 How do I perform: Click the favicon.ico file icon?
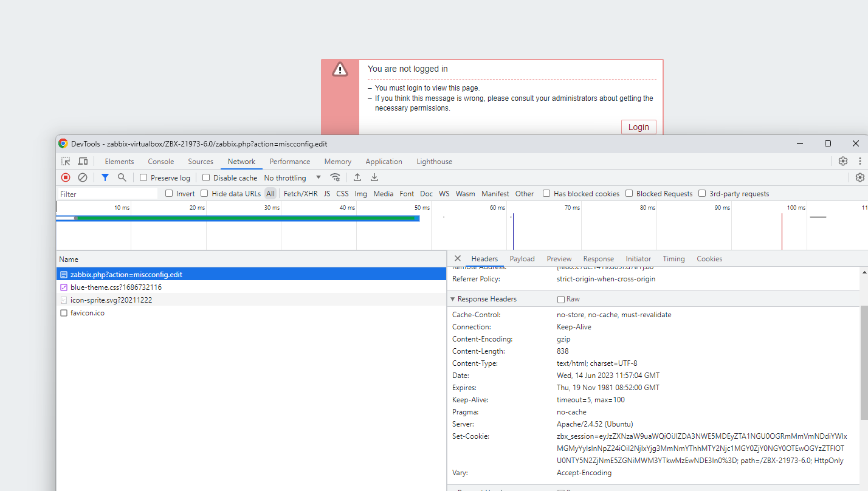pos(64,313)
